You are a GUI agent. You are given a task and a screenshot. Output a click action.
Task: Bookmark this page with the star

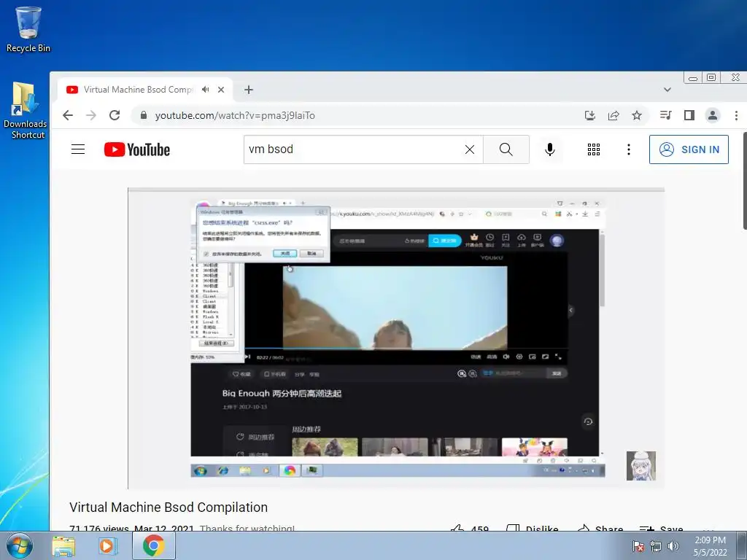point(637,115)
